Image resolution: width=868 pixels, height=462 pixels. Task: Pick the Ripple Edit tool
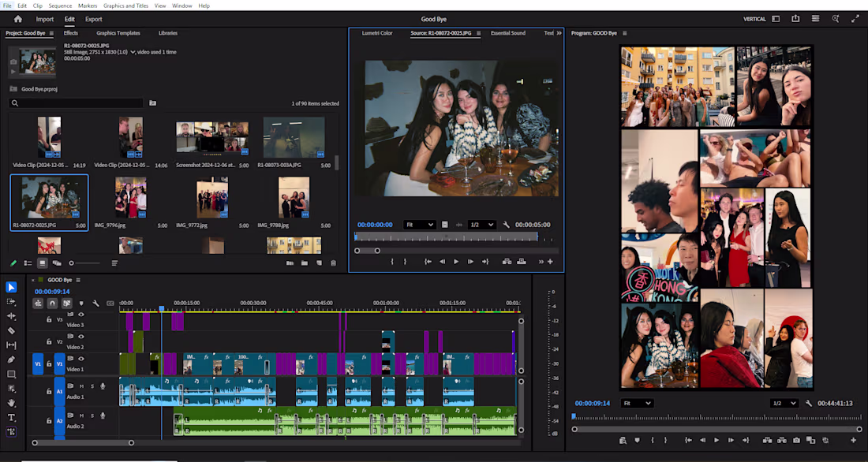tap(11, 316)
